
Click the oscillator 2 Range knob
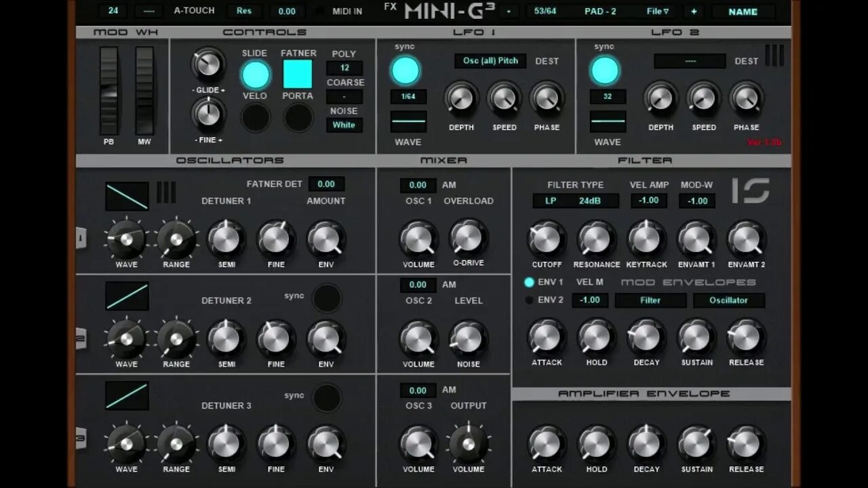[176, 339]
